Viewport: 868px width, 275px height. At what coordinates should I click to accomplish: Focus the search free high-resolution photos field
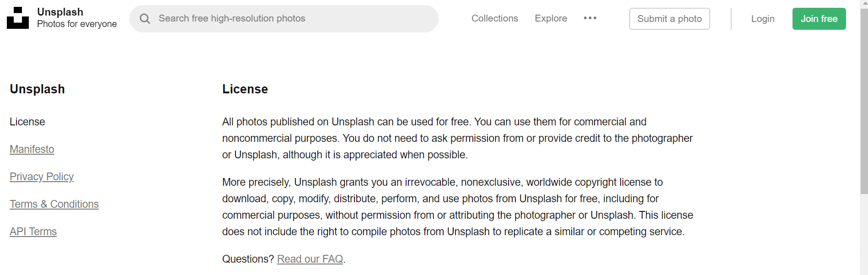[284, 19]
